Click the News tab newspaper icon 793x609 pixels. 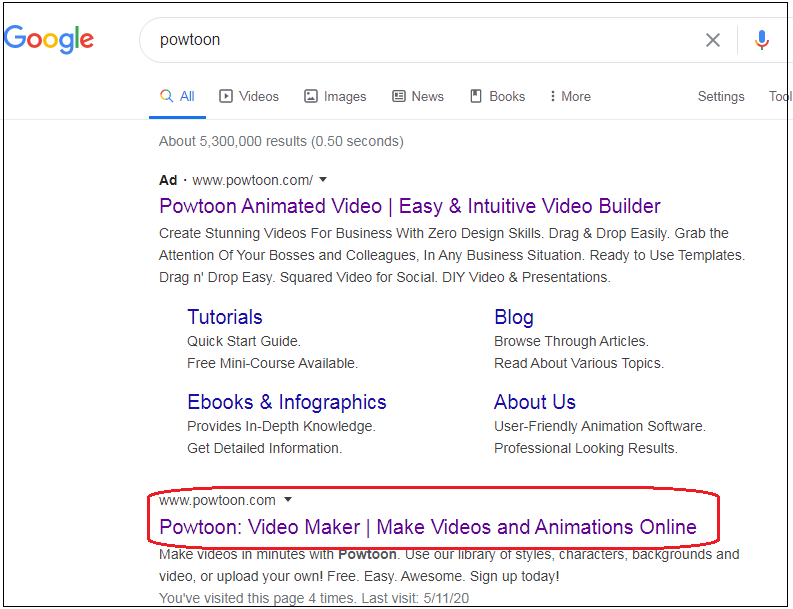coord(399,96)
